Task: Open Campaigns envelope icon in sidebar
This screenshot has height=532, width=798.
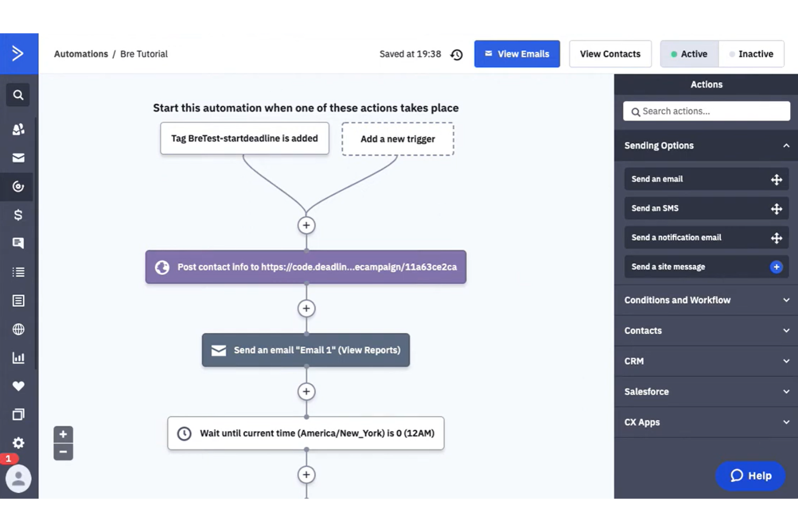Action: [x=18, y=158]
